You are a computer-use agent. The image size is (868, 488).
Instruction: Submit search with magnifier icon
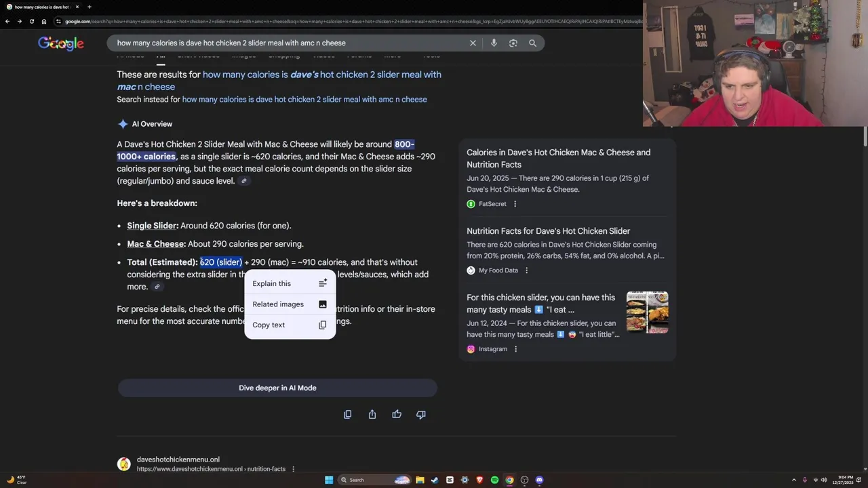coord(532,43)
